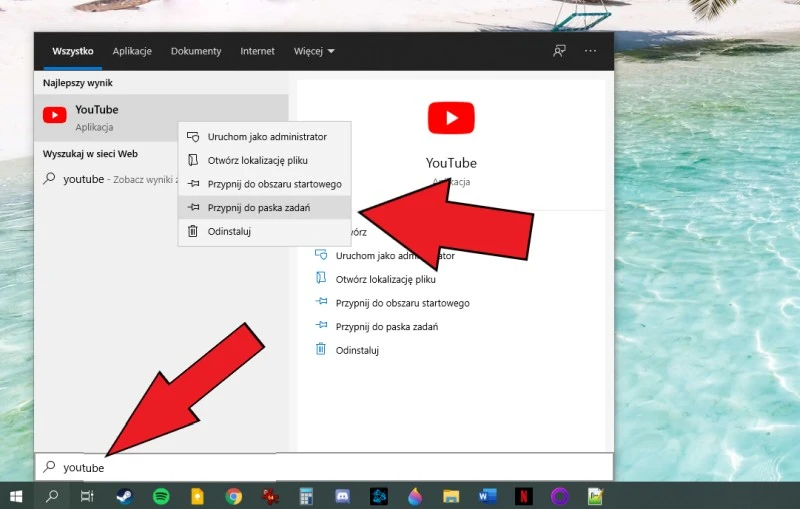The height and width of the screenshot is (509, 800).
Task: Click the youtube web search suggestion
Action: coord(107,179)
